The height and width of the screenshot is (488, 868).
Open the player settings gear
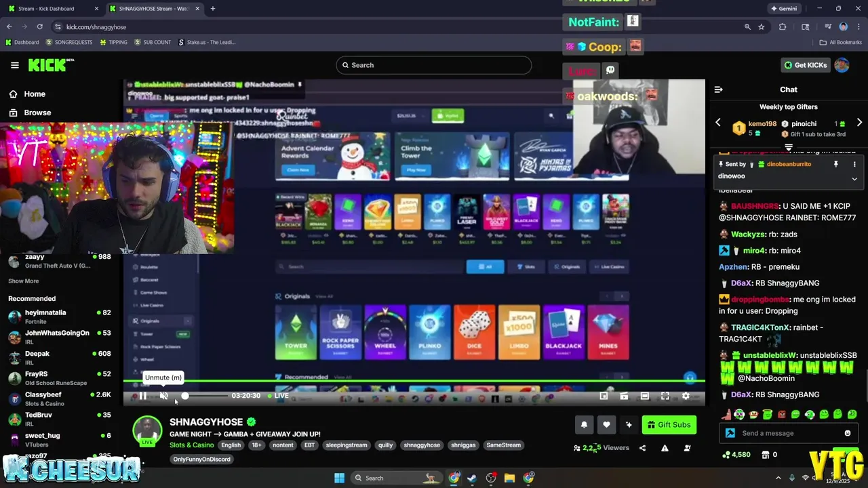click(686, 396)
